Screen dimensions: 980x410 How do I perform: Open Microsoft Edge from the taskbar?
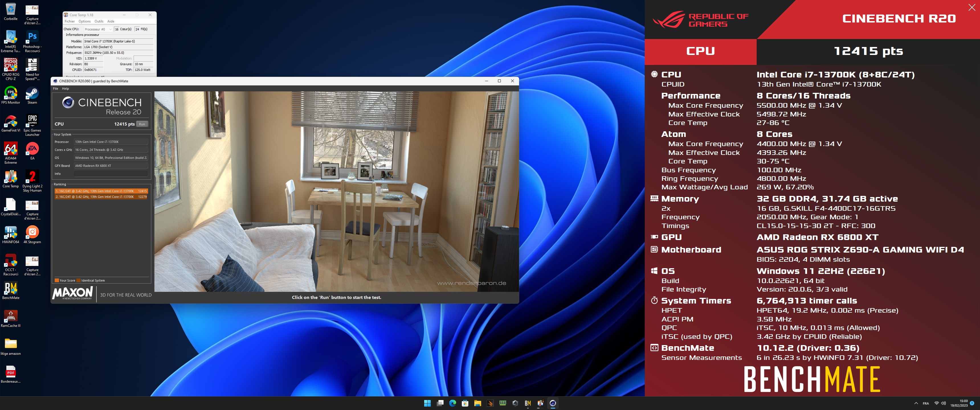tap(453, 403)
